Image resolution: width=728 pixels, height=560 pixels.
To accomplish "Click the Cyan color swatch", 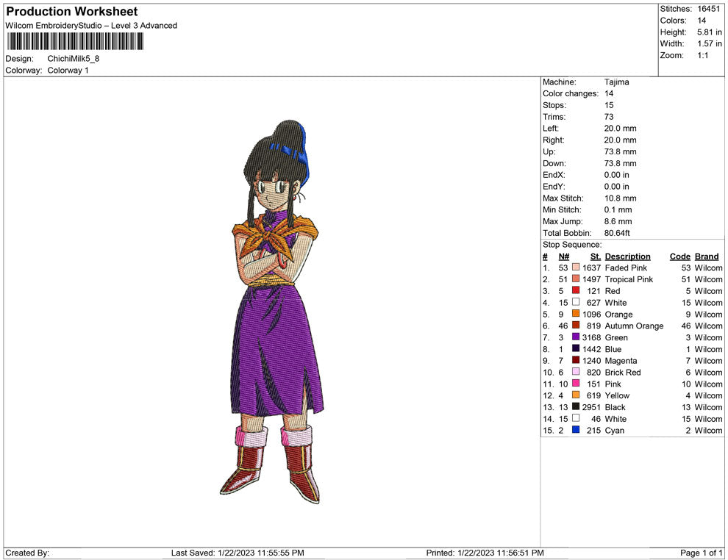I will click(576, 430).
